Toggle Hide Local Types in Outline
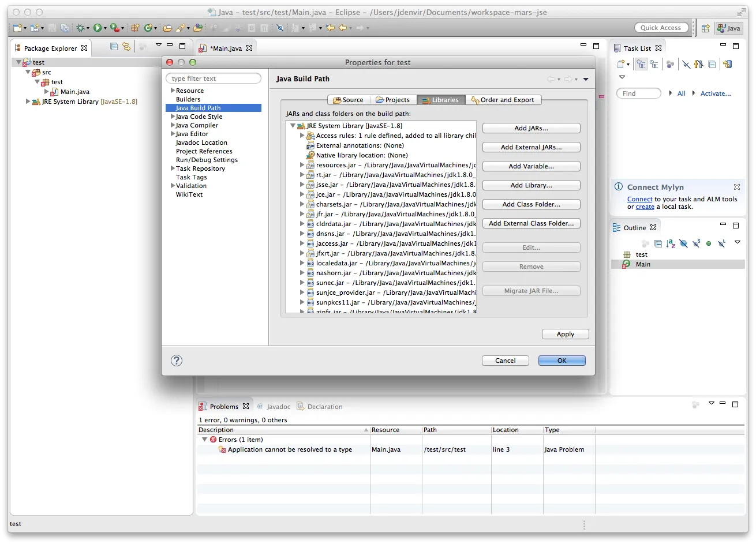The width and height of the screenshot is (756, 544). point(721,243)
